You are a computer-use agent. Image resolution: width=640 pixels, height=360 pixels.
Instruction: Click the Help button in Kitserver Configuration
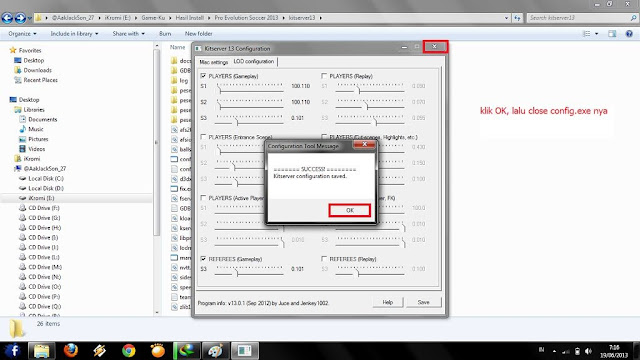pyautogui.click(x=388, y=302)
